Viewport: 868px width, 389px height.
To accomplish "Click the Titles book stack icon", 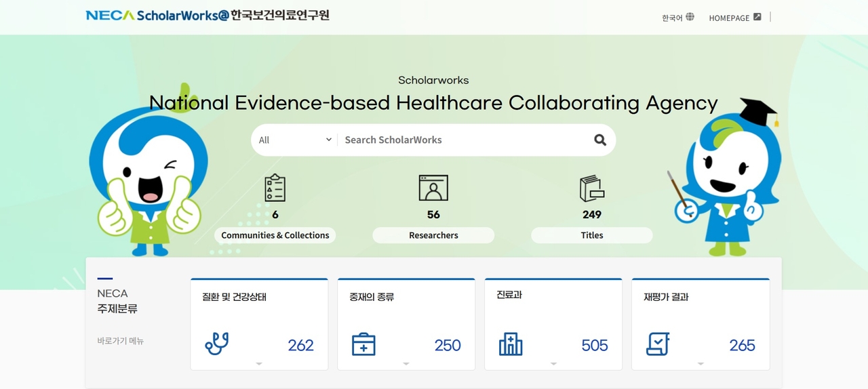I will [x=591, y=188].
